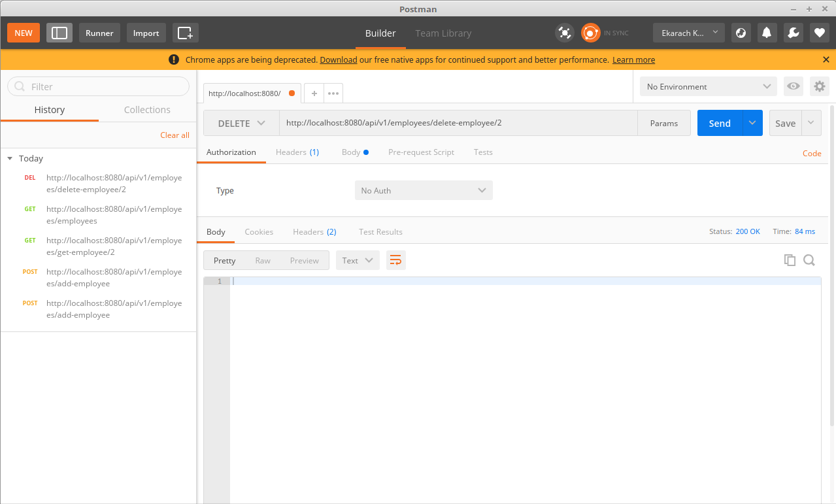Image resolution: width=836 pixels, height=504 pixels.
Task: Open the browse globe icon
Action: [x=741, y=33]
